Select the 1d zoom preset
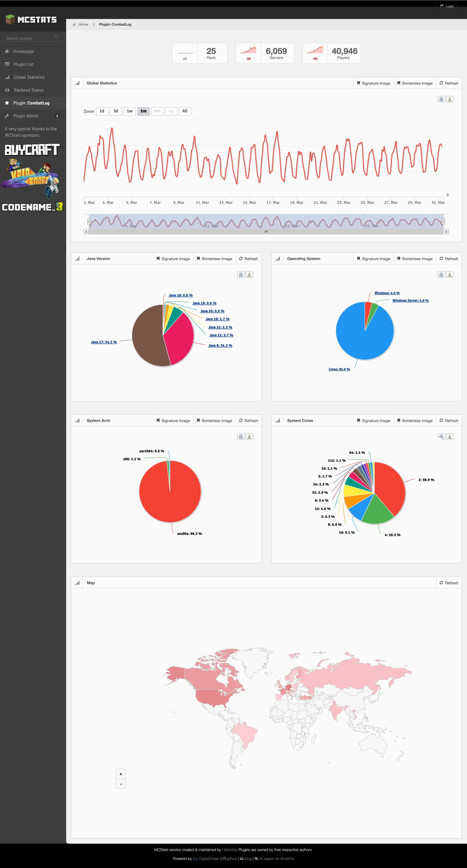Image resolution: width=467 pixels, height=868 pixels. tap(102, 111)
